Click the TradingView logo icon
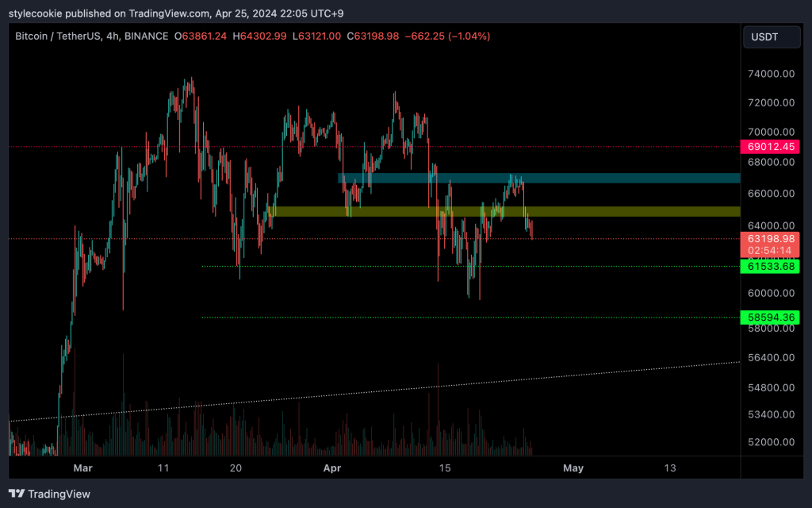 (x=17, y=494)
